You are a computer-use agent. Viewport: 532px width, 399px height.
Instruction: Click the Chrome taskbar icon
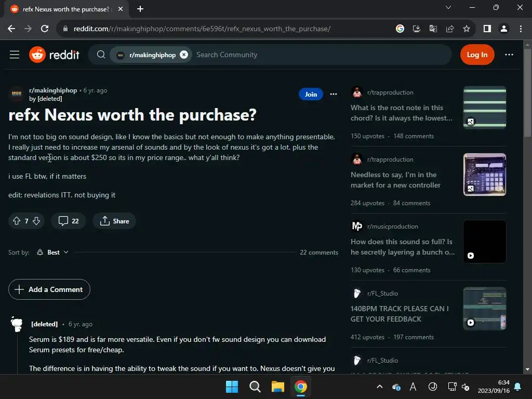point(301,387)
